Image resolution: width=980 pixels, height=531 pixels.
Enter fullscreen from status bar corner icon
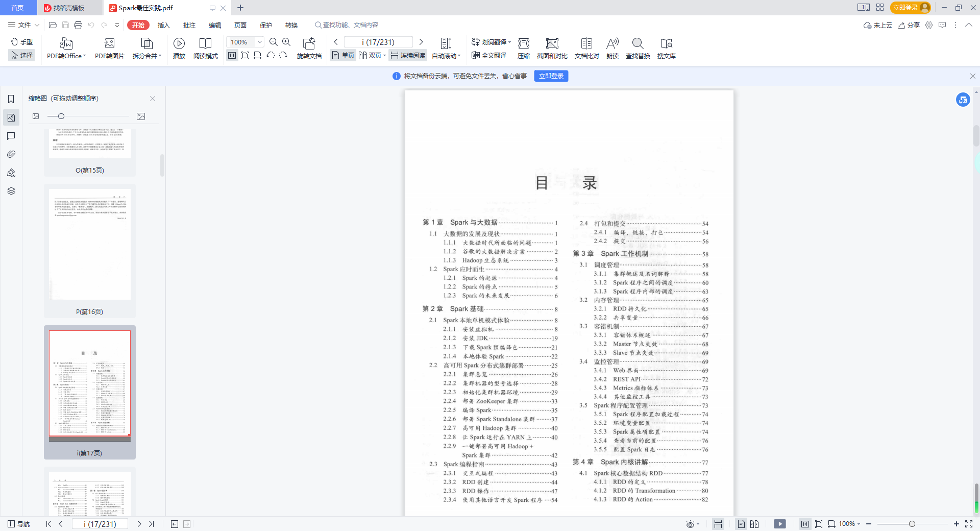click(969, 524)
